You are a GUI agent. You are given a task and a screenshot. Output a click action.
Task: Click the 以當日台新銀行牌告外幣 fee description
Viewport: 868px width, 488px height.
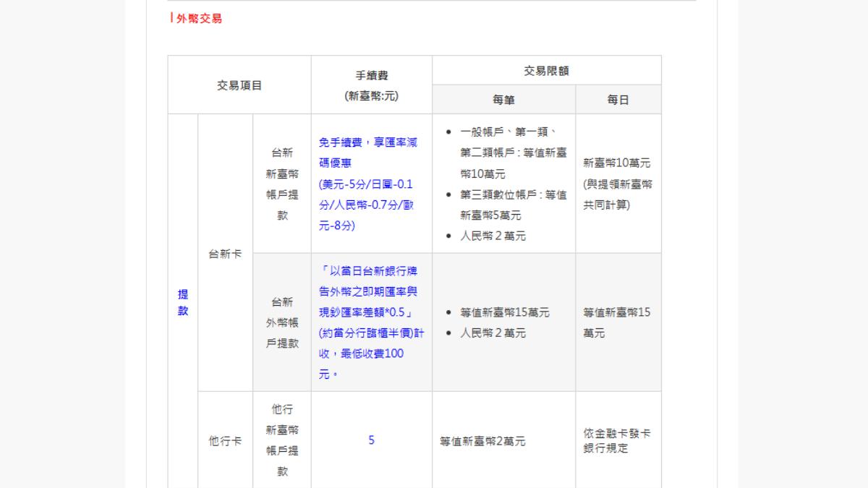point(371,322)
